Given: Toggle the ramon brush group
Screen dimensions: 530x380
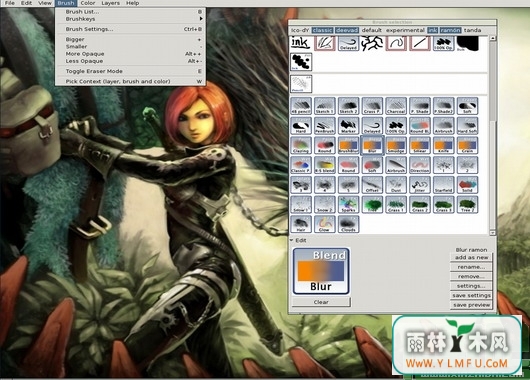Looking at the screenshot, I should click(x=450, y=30).
